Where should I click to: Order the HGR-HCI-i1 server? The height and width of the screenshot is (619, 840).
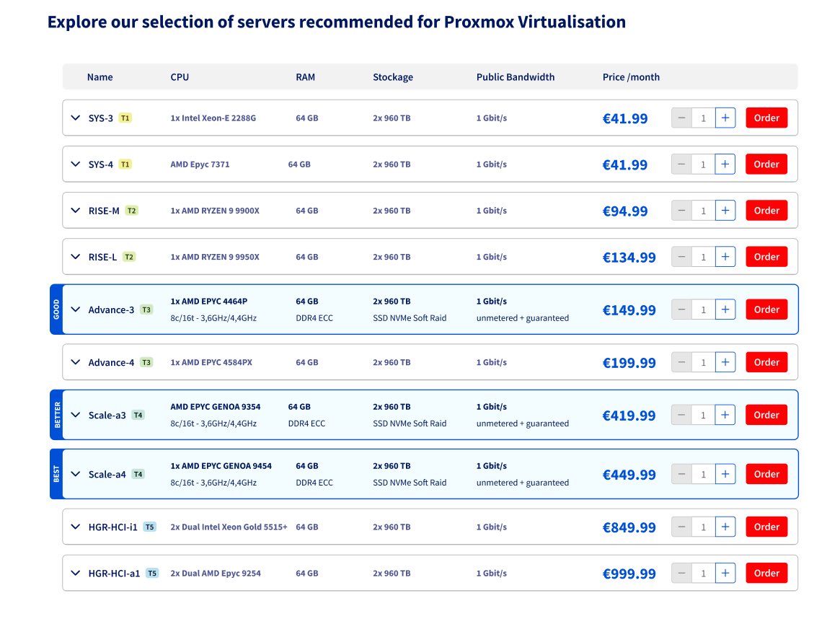click(x=766, y=527)
